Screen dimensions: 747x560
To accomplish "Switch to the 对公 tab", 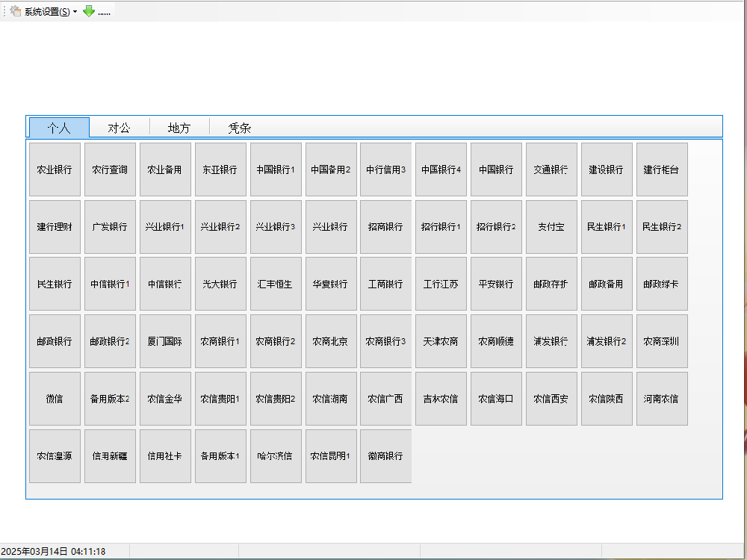I will [119, 128].
